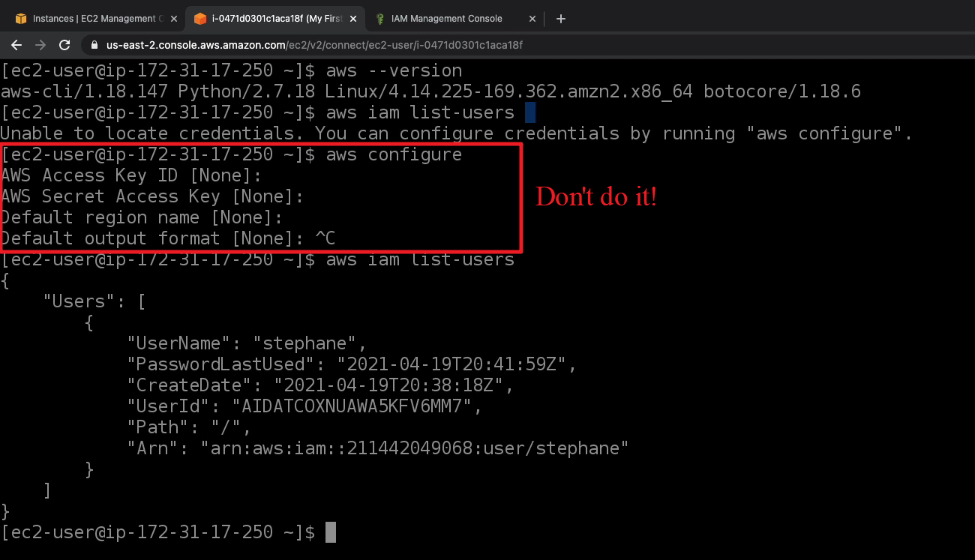Focus the address bar URL field
This screenshot has width=975, height=560.
(x=315, y=45)
